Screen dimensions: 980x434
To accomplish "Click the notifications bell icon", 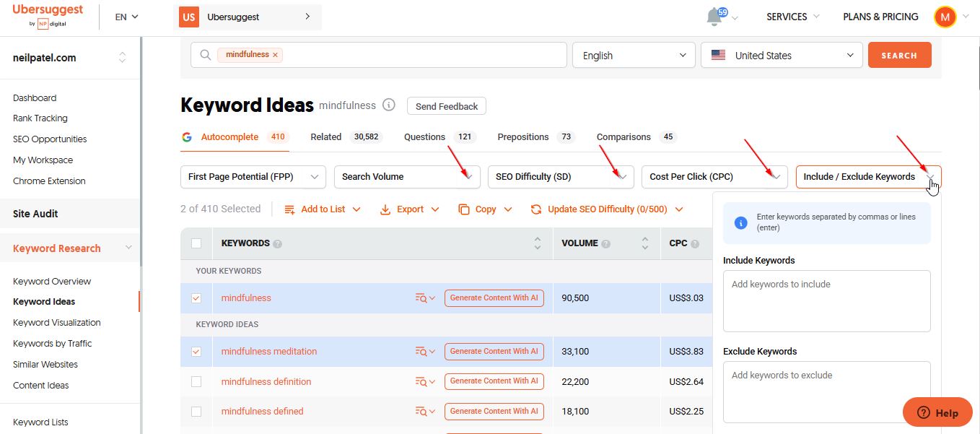I will (x=714, y=17).
